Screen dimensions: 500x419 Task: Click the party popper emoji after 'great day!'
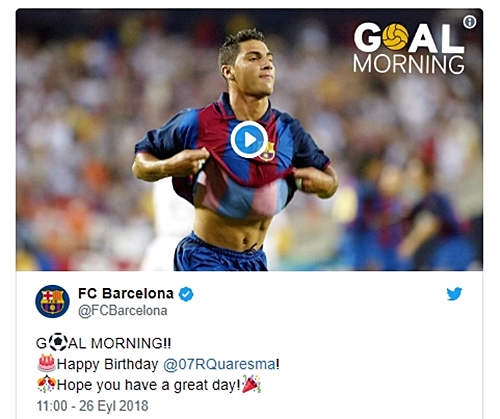point(251,384)
